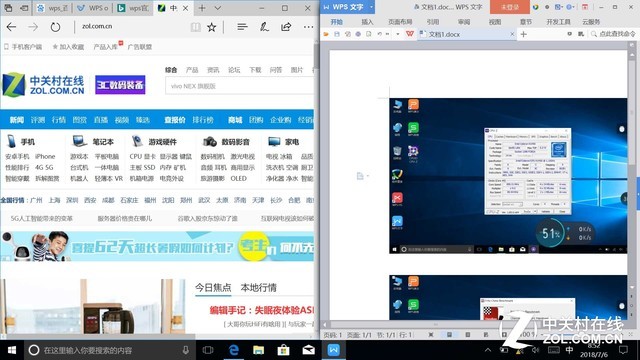Image resolution: width=640 pixels, height=360 pixels.
Task: Expand the WPS 文字 application menu arrow
Action: pyautogui.click(x=371, y=7)
